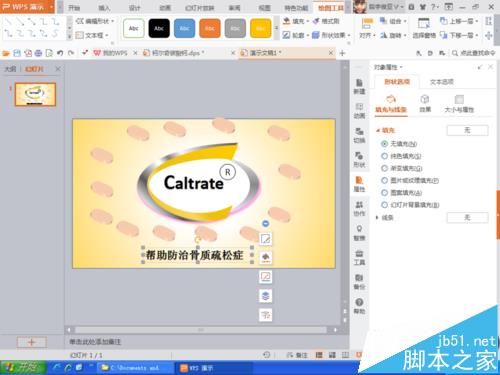The image size is (500, 375).
Task: Click the undo arrow icon
Action: point(60,53)
